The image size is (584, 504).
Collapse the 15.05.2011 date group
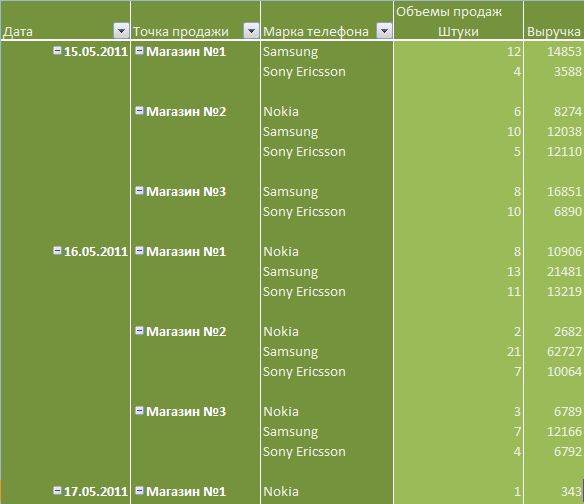click(57, 50)
